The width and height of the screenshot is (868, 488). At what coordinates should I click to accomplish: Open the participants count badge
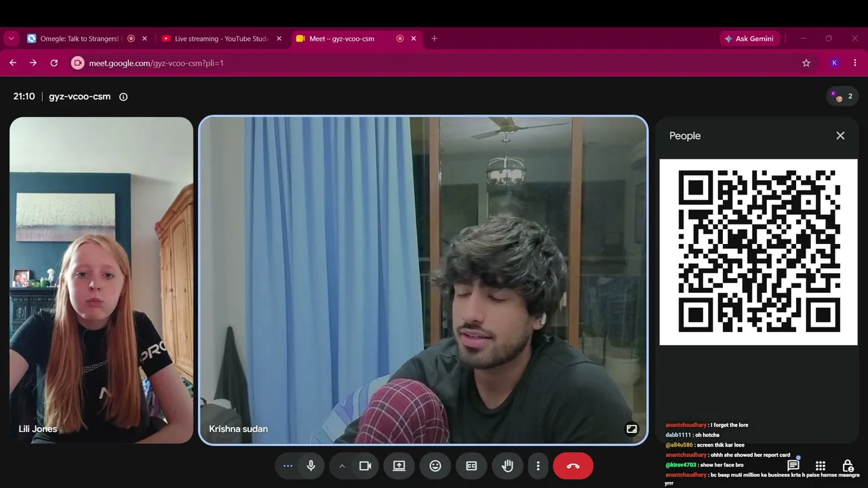pyautogui.click(x=842, y=96)
